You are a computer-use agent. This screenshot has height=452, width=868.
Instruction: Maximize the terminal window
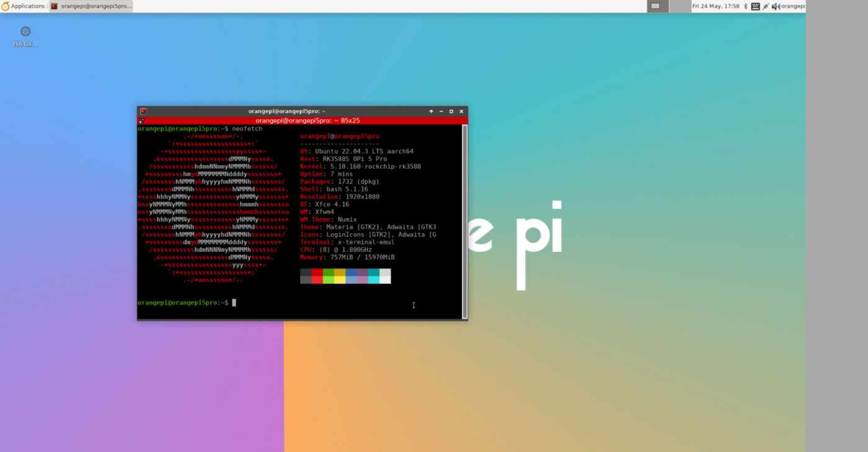click(451, 112)
